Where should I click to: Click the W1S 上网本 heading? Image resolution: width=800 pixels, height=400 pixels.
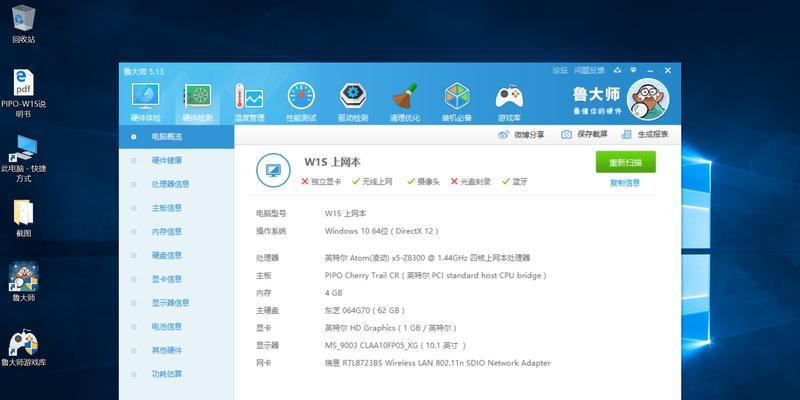pos(332,162)
